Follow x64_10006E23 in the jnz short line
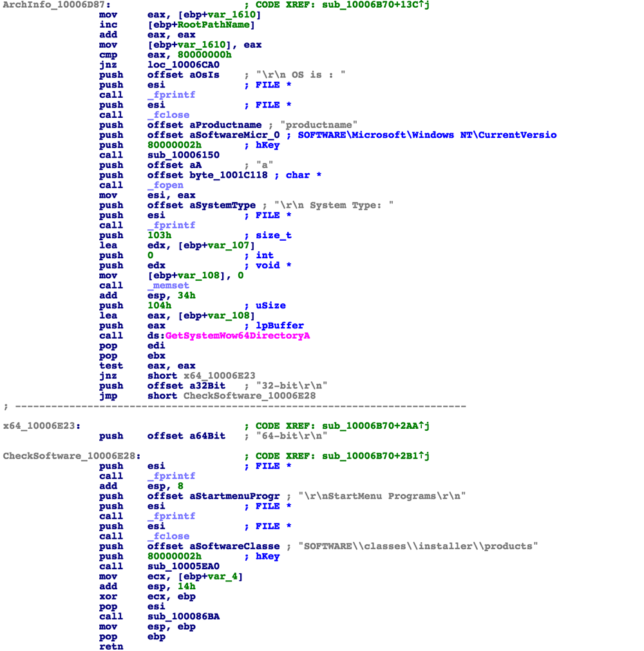 point(220,376)
